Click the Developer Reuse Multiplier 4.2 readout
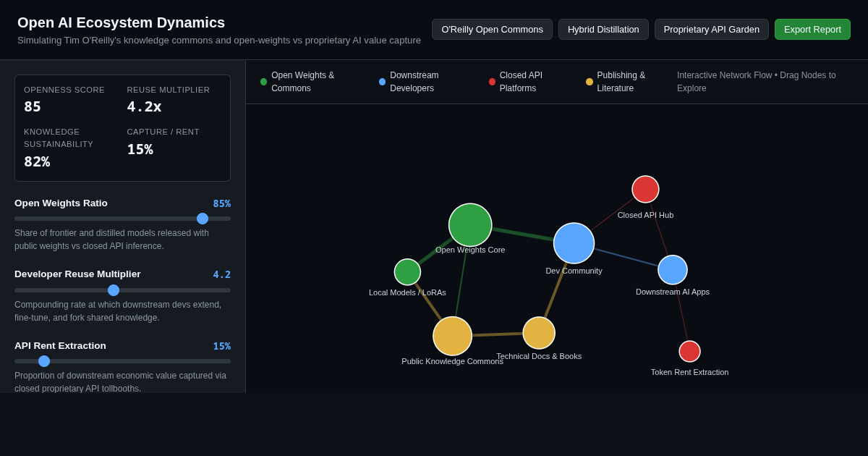 point(221,274)
